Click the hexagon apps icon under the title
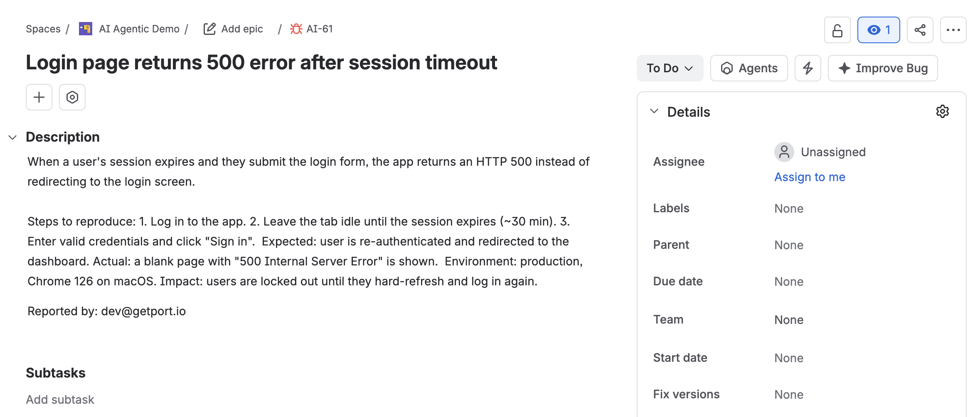Viewport: 980px width, 417px height. pyautogui.click(x=72, y=97)
